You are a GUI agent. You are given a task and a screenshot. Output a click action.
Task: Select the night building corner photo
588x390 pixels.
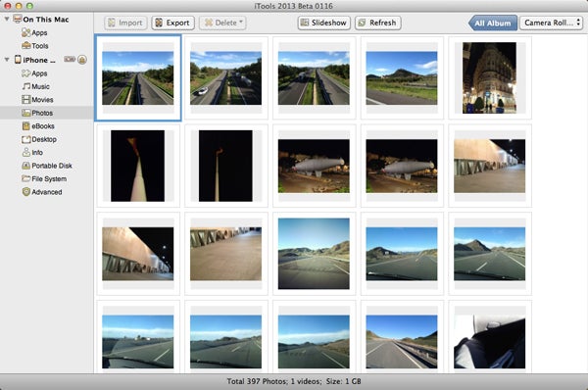click(489, 78)
